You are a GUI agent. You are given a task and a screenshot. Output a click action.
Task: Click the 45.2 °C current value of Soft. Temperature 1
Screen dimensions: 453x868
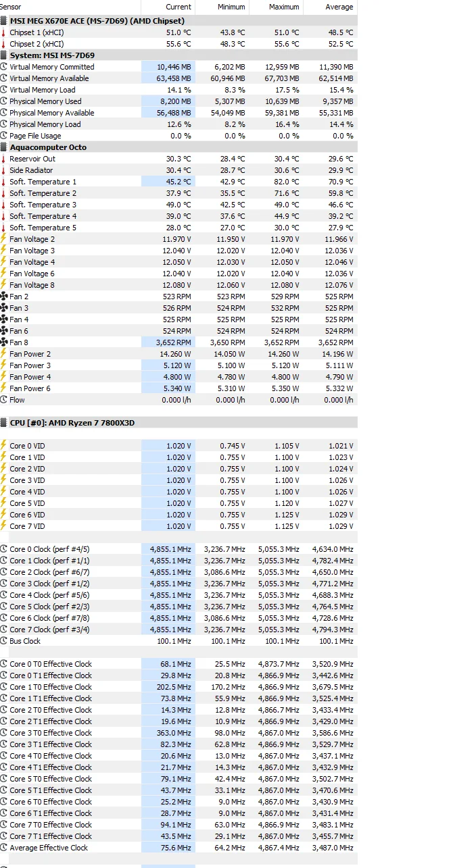pyautogui.click(x=178, y=182)
